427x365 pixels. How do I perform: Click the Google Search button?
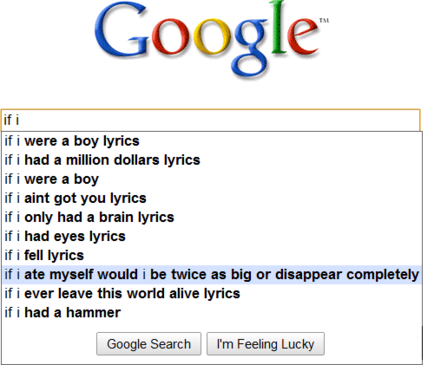click(x=149, y=344)
